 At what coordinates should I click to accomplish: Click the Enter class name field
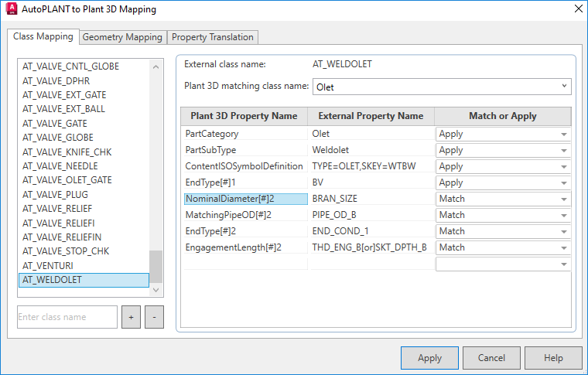67,317
